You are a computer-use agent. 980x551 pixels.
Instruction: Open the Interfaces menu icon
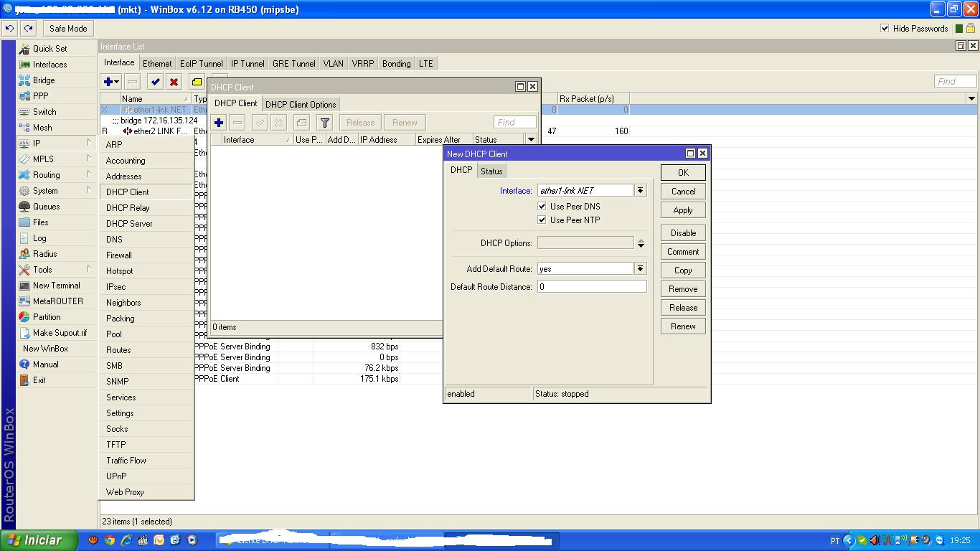(24, 65)
